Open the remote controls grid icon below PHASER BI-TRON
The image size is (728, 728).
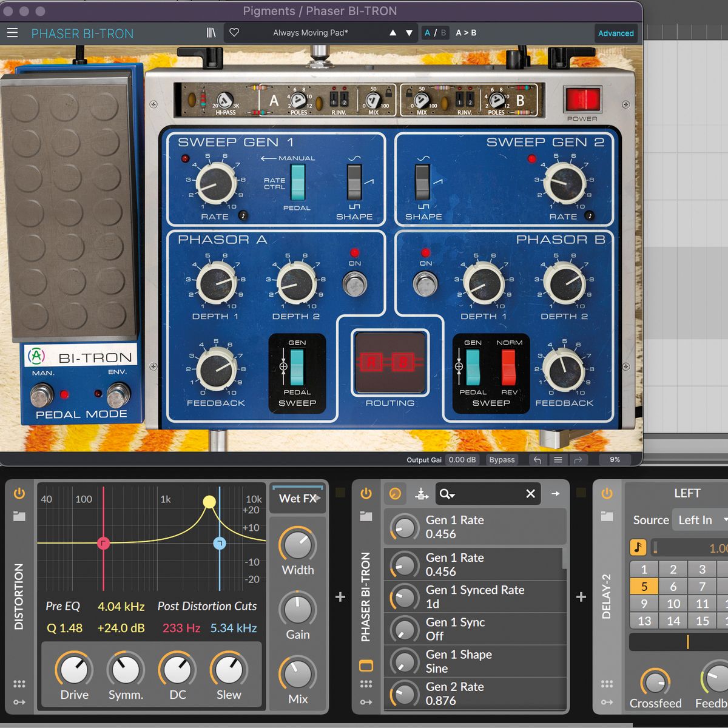coord(366,684)
